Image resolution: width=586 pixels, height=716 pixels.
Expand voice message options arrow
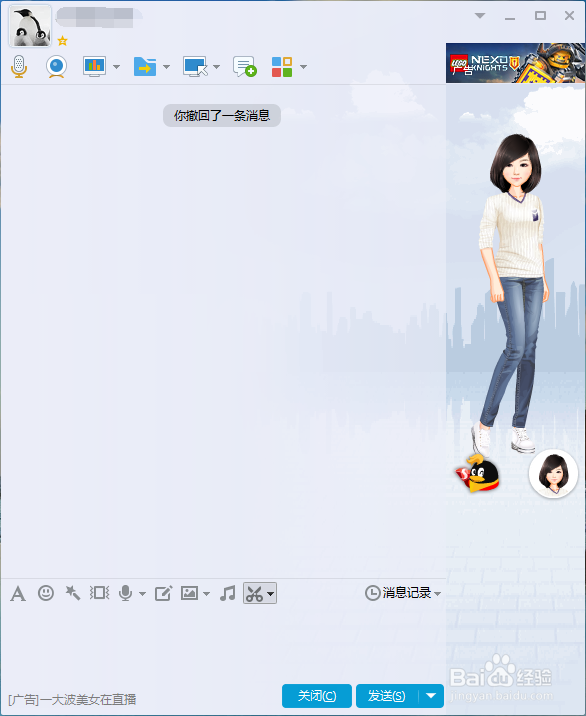[x=143, y=594]
